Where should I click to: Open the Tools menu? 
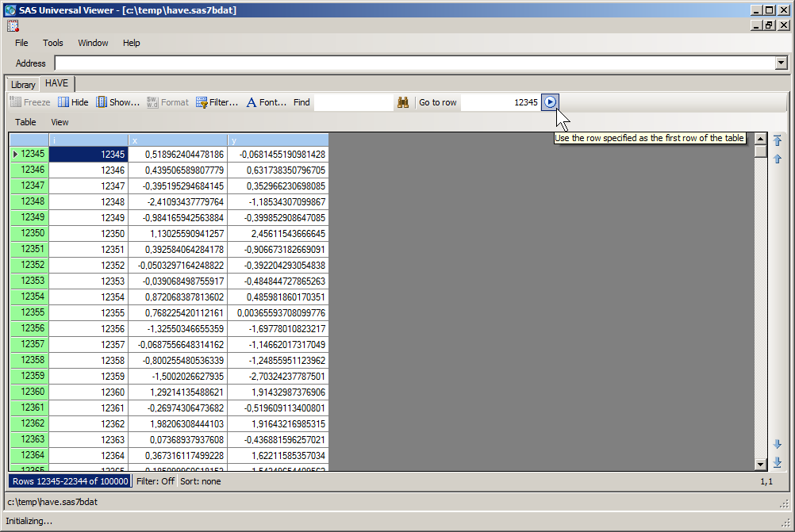coord(52,43)
